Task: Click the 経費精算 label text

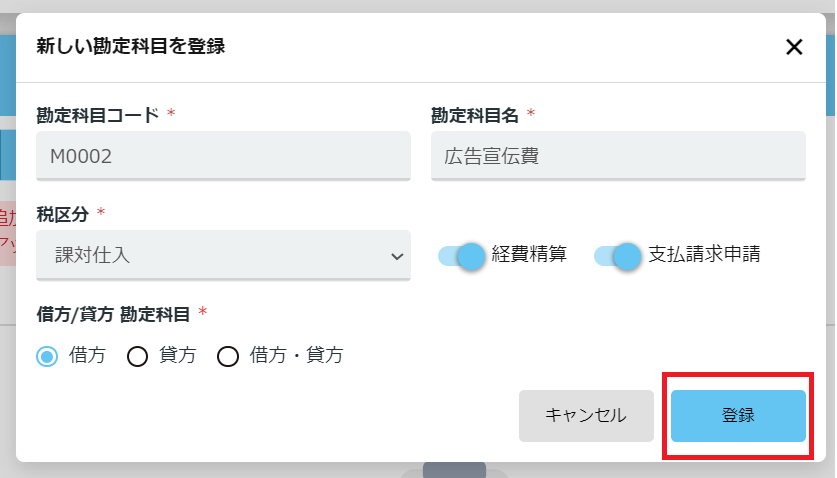Action: coord(529,254)
